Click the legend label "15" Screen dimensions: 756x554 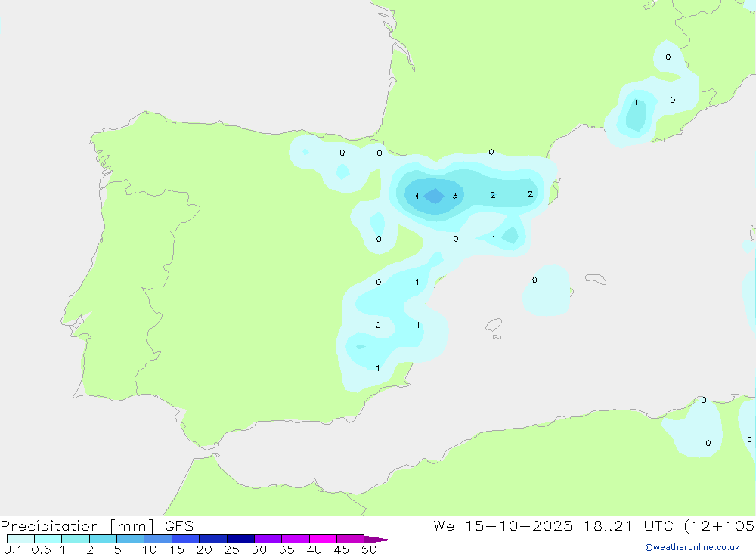click(177, 549)
